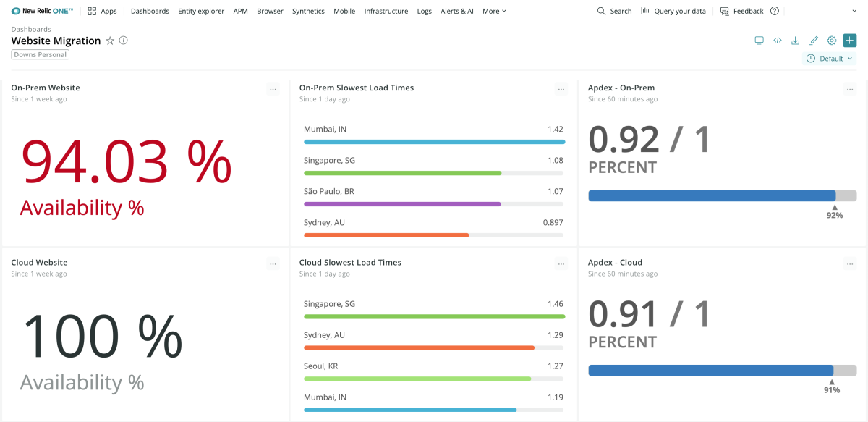Click the Seoul, KR bar in Cloud Slowest Load Times
The width and height of the screenshot is (868, 422).
[x=417, y=379]
